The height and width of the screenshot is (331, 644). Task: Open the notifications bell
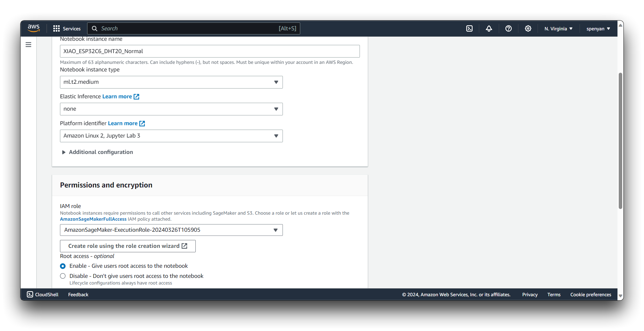pyautogui.click(x=489, y=28)
